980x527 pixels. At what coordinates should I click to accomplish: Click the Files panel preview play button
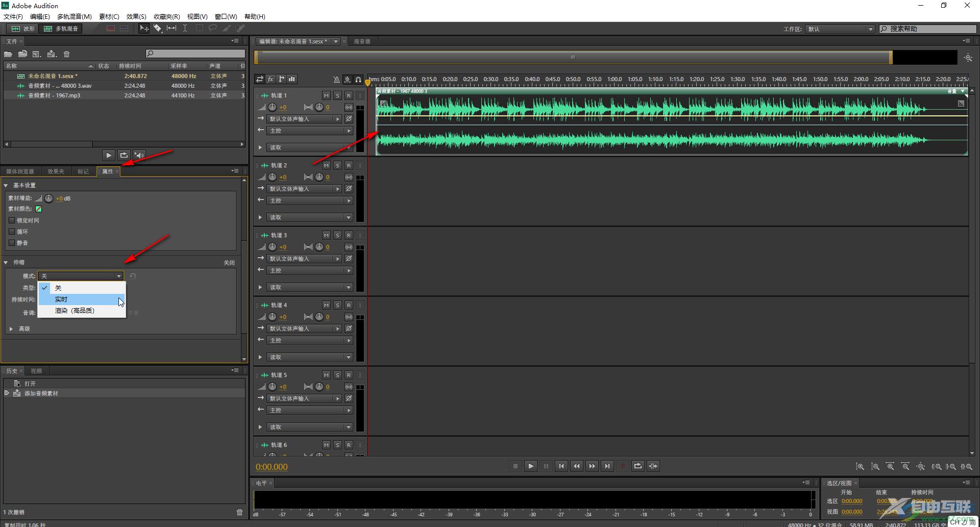pos(109,155)
